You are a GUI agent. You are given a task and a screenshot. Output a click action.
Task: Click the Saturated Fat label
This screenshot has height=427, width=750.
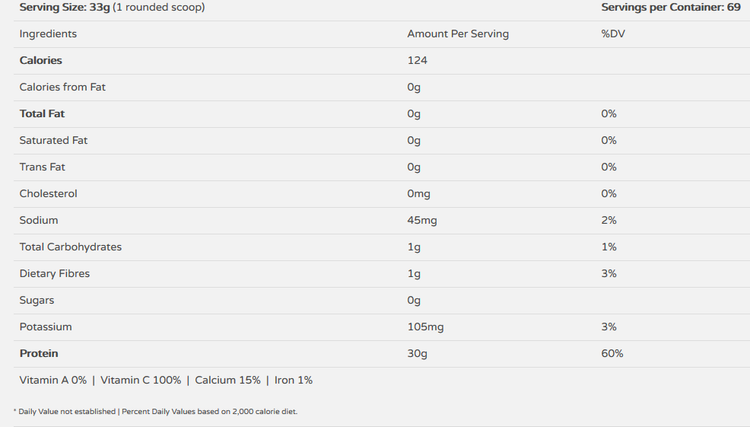[54, 141]
